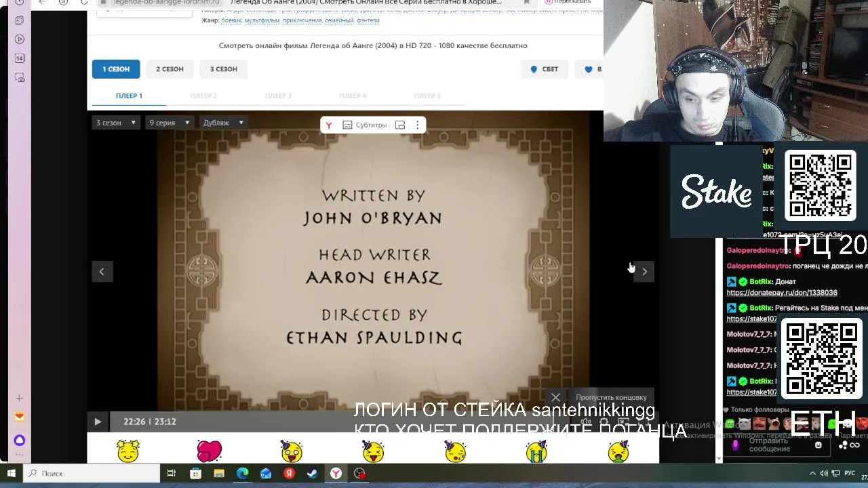Switch the РУС keyboard language indicator
The height and width of the screenshot is (488, 868).
tap(849, 474)
